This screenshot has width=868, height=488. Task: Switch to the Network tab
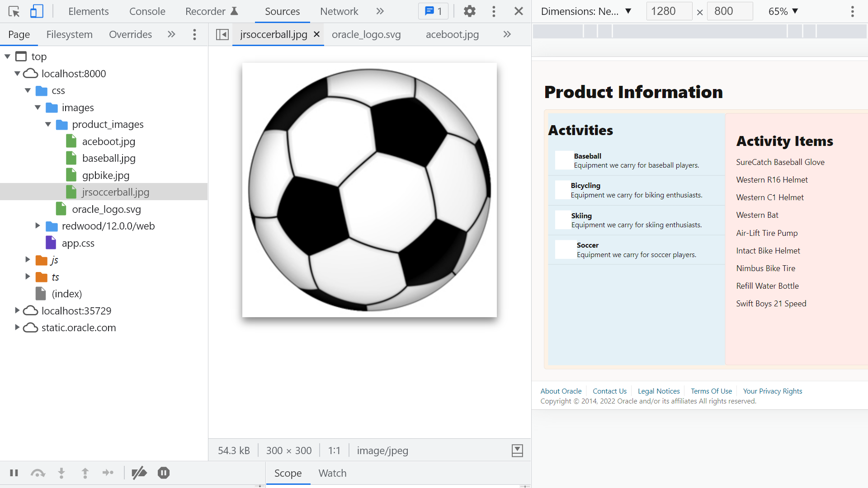coord(339,11)
